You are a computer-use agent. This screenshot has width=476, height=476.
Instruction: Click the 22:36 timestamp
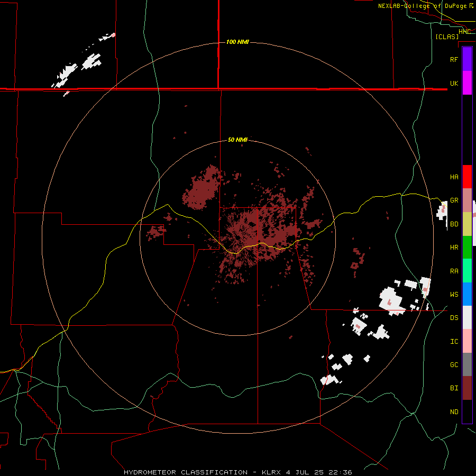[x=339, y=472]
